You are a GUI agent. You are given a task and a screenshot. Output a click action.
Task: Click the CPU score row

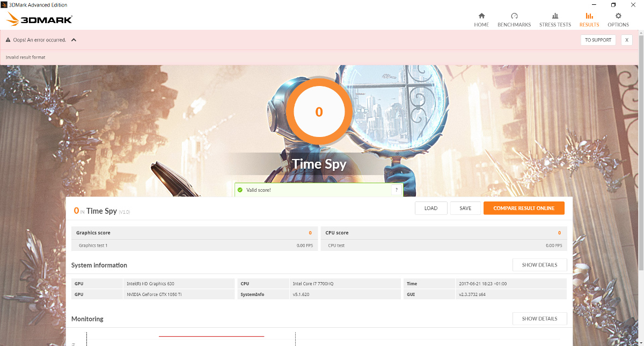click(x=443, y=233)
